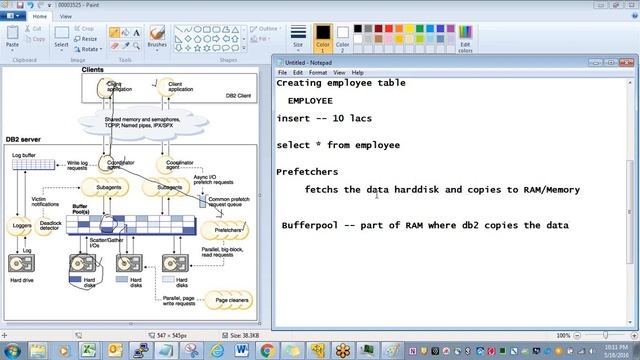Click the Paste clipboard icon

click(12, 33)
